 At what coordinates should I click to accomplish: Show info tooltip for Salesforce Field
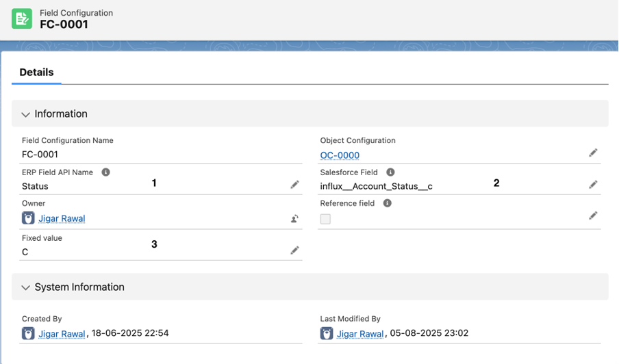coord(390,172)
